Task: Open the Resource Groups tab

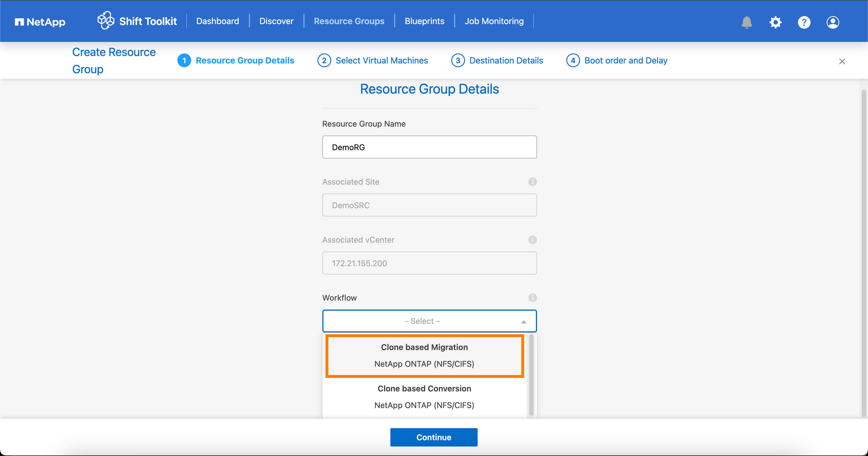Action: click(349, 21)
